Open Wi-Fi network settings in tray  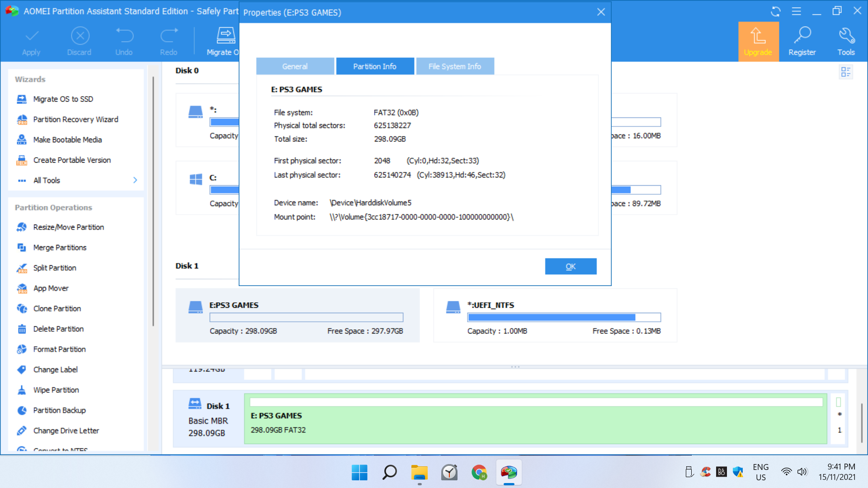point(787,472)
